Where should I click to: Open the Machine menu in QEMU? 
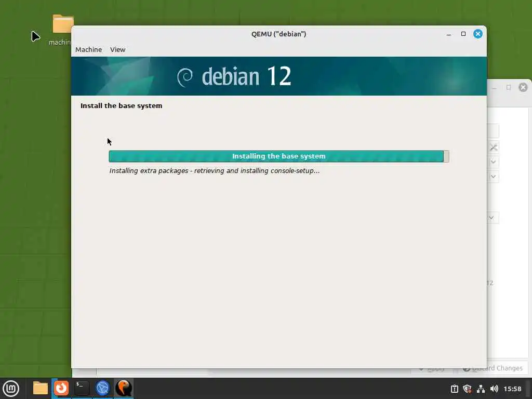88,49
